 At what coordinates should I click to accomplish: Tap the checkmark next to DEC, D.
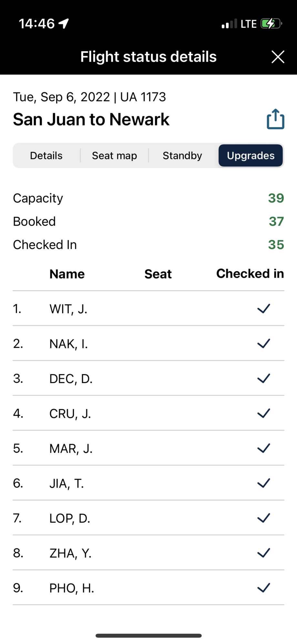pos(263,378)
